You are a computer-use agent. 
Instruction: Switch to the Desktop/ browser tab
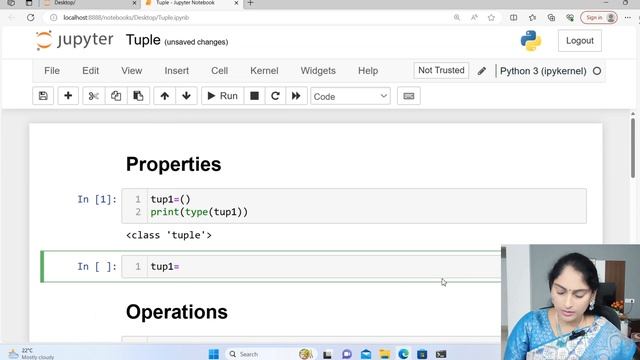click(90, 3)
